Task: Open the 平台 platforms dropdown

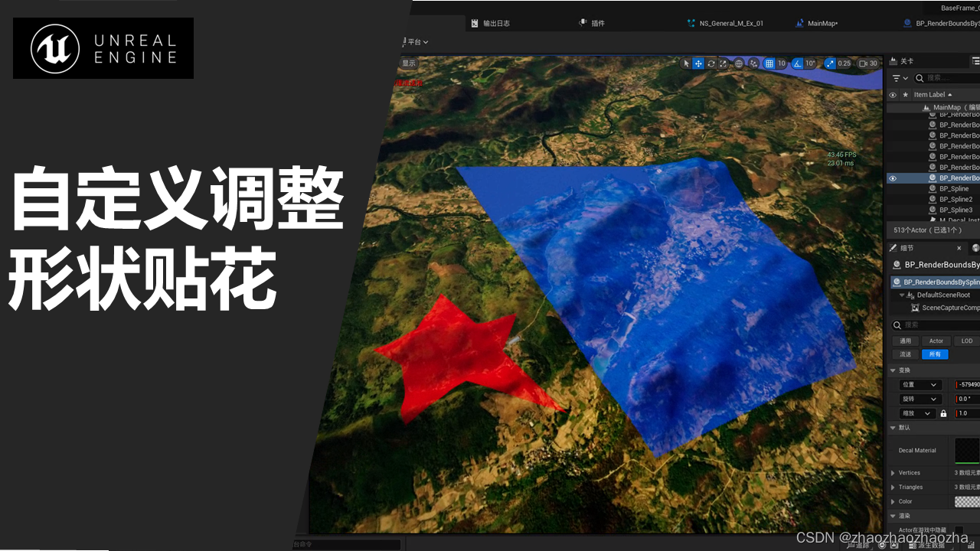Action: click(x=417, y=42)
